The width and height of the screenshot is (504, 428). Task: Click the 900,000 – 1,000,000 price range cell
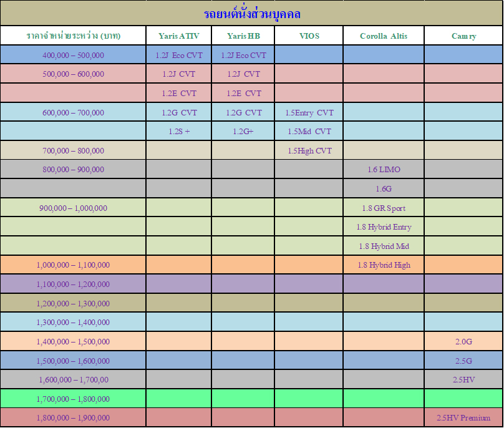pos(73,208)
